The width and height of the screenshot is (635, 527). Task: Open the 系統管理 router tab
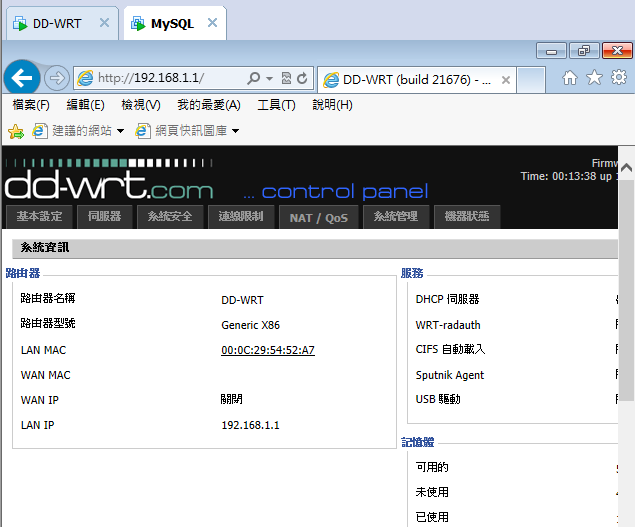tap(396, 217)
